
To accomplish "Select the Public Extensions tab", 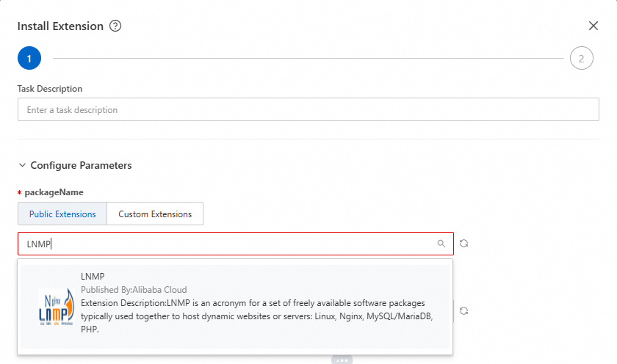I will point(62,214).
